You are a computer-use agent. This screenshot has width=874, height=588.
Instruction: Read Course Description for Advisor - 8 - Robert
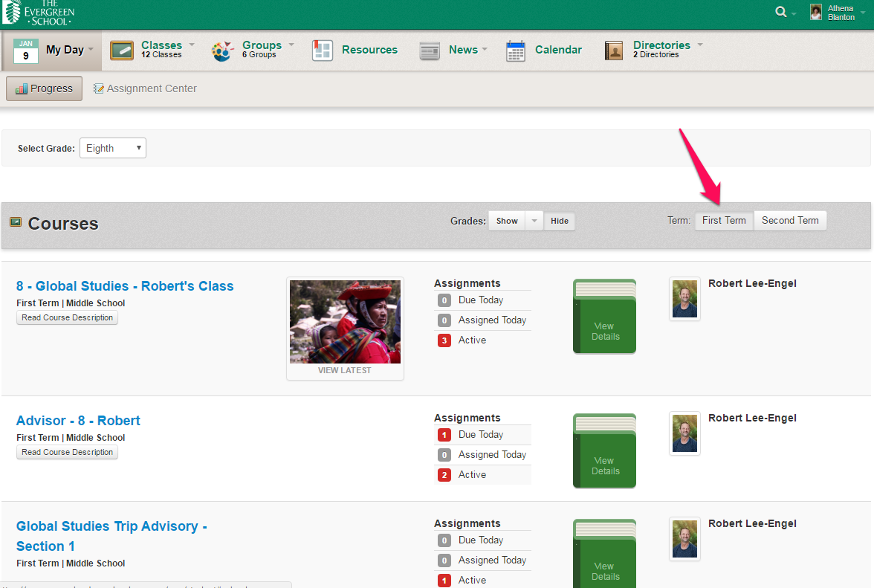click(67, 453)
